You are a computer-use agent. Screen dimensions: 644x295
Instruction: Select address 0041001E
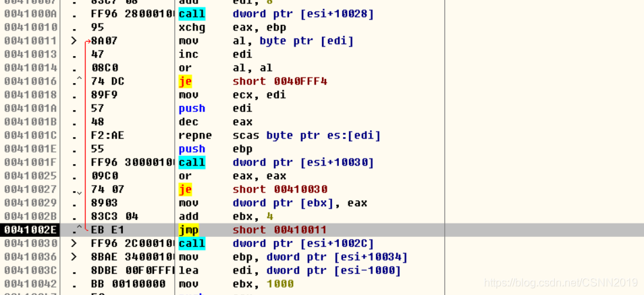(x=30, y=149)
